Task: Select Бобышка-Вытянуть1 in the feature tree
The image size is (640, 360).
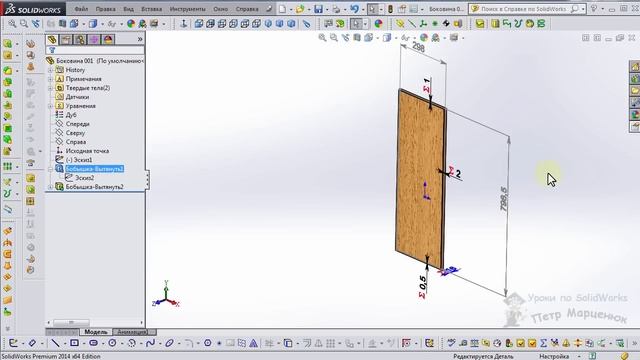Action: pyautogui.click(x=94, y=169)
